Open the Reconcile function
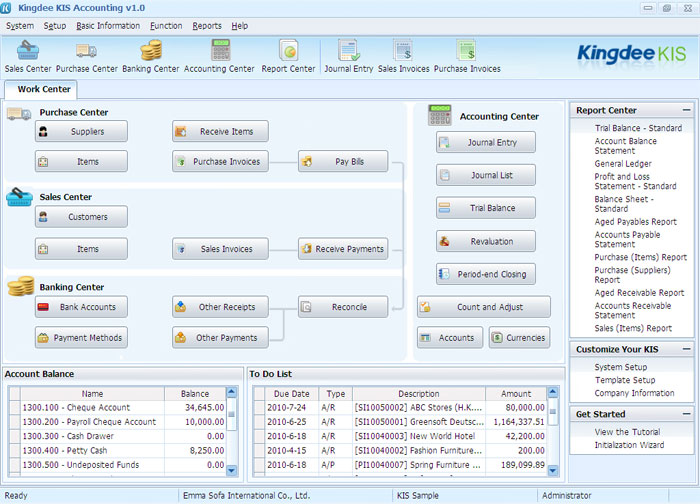 pos(343,307)
